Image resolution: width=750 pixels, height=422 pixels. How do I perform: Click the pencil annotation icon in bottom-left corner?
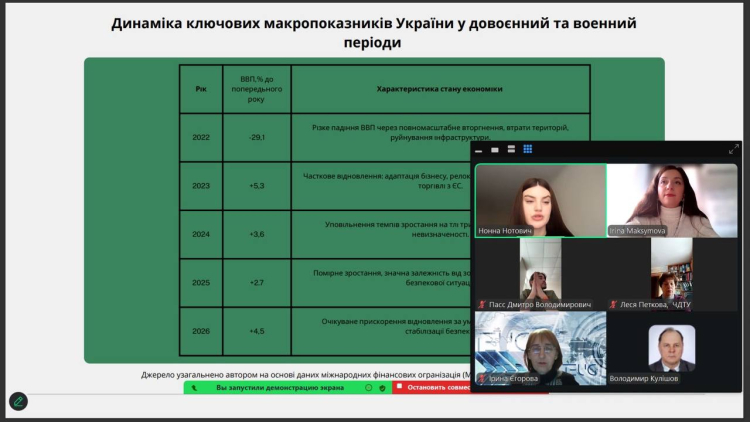(18, 401)
